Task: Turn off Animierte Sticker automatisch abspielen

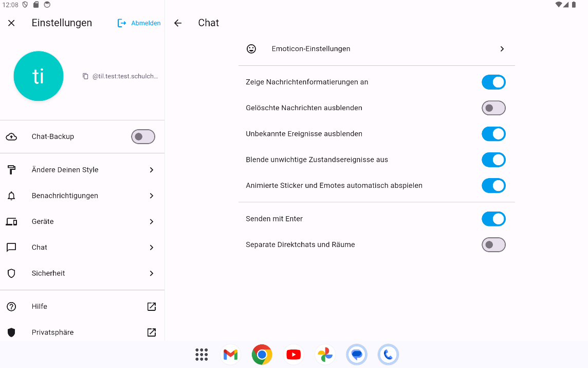Action: (493, 186)
